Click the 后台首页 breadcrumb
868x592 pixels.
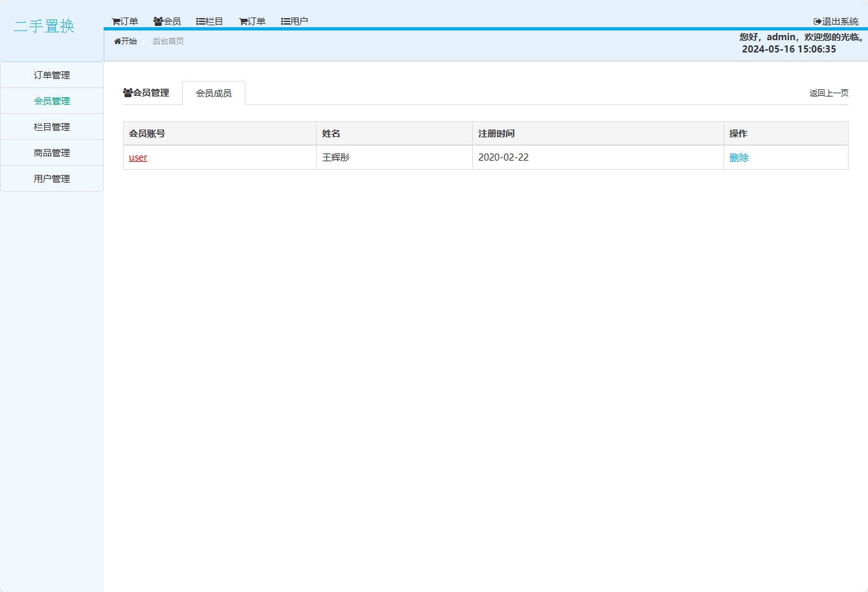[x=168, y=41]
